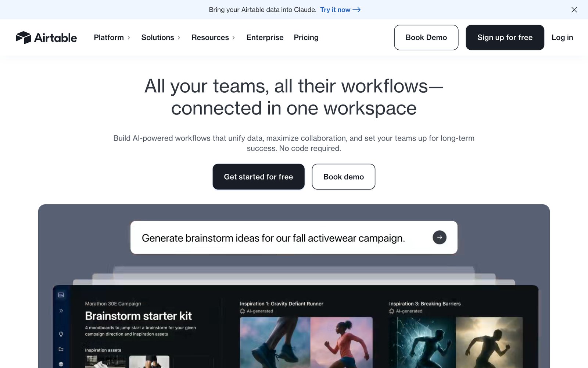
Task: Submit the brainstorm prompt arrow button
Action: pos(440,237)
